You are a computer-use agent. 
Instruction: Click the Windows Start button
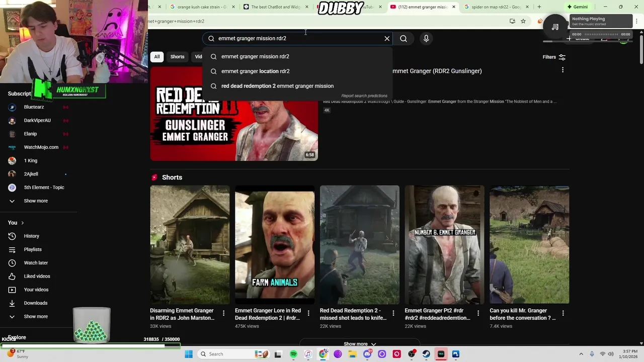click(x=189, y=354)
